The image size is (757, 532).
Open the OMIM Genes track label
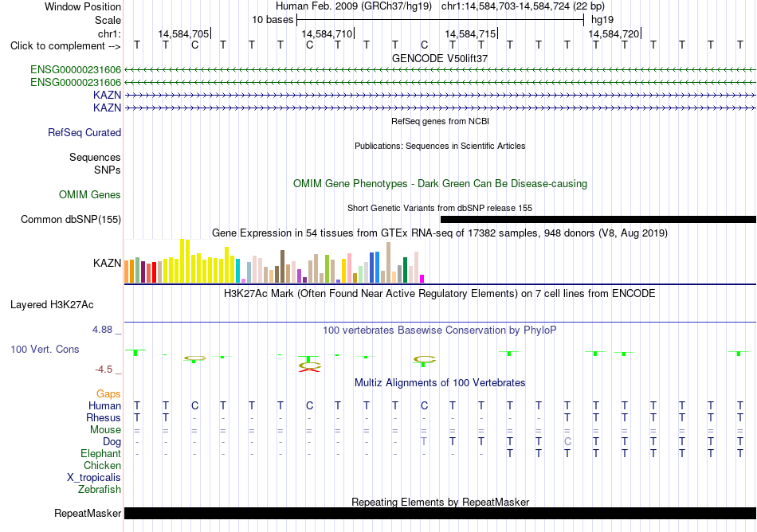coord(90,195)
